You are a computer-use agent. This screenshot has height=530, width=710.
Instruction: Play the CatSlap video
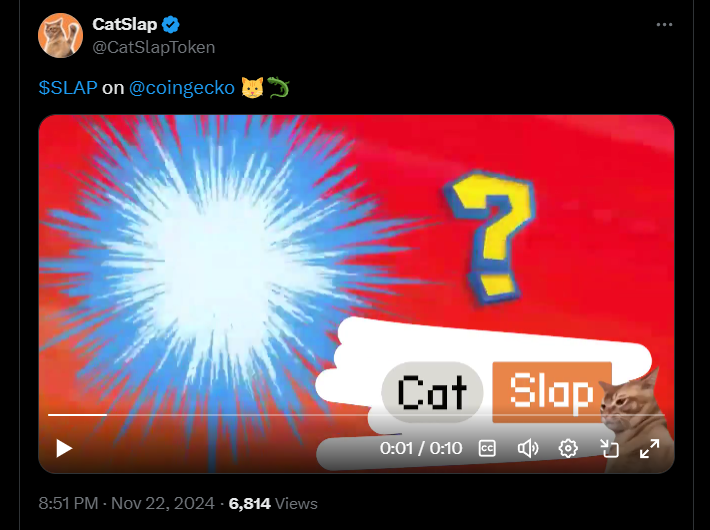click(x=64, y=448)
